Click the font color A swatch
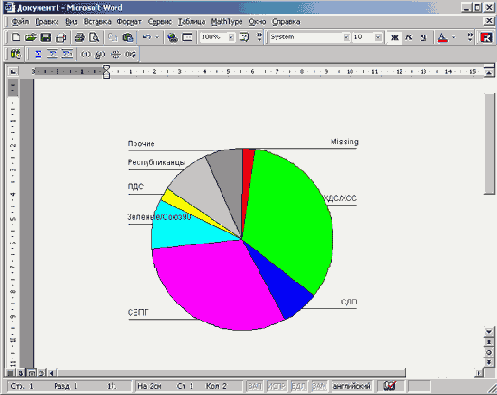This screenshot has height=395, width=497. pos(442,37)
